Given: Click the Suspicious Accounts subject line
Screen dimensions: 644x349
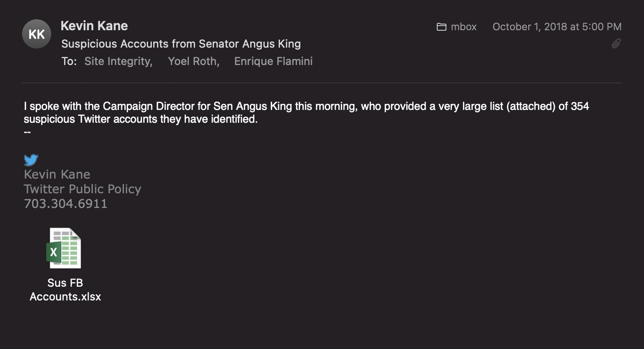Looking at the screenshot, I should (x=181, y=44).
